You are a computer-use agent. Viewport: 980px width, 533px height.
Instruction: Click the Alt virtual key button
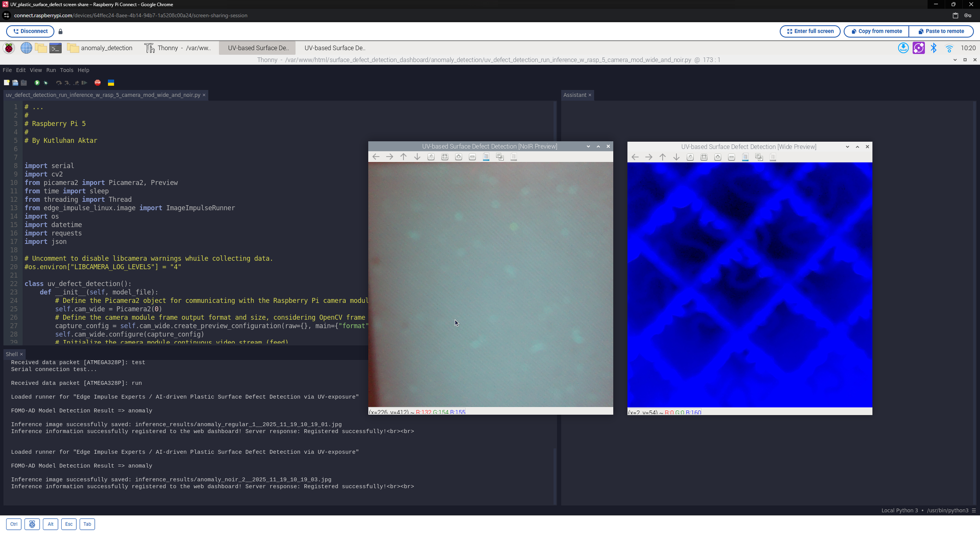[50, 524]
